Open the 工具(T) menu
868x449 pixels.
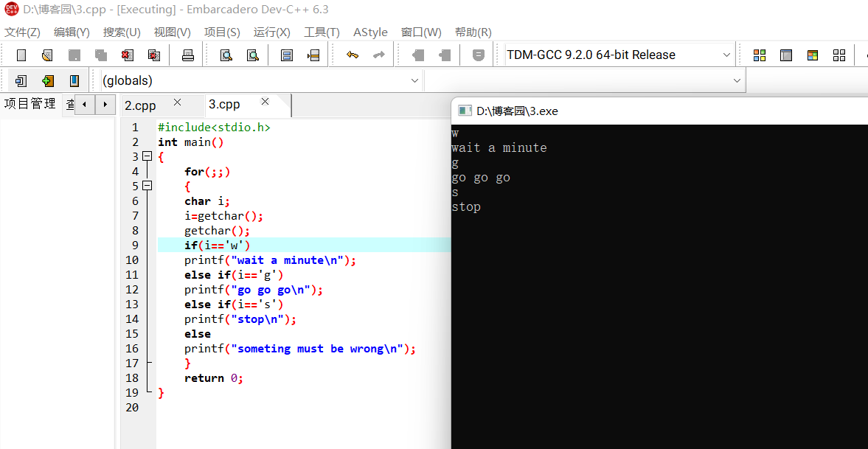322,32
